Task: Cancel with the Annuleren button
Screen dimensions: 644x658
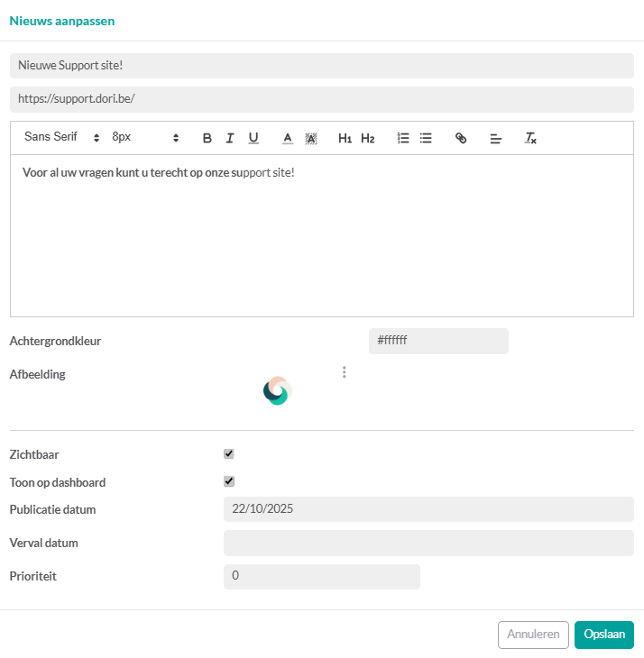Action: 533,635
